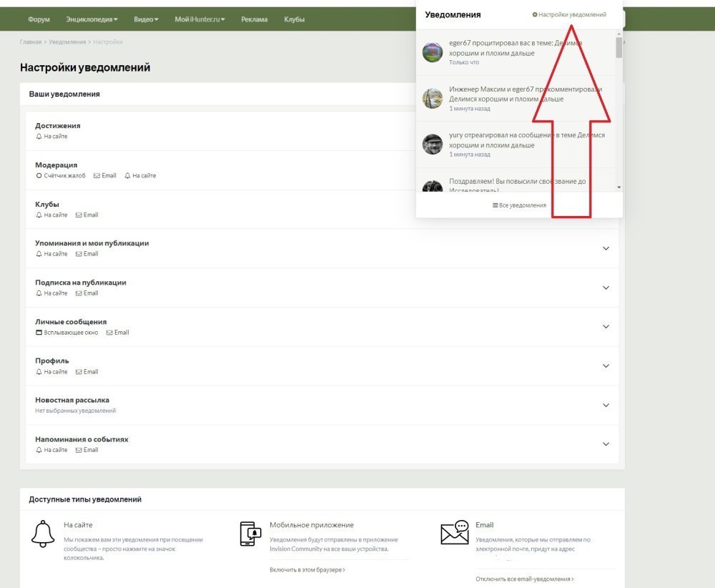This screenshot has height=588, width=715.
Task: Open the 'Мой iHunter.ru' dropdown menu
Action: click(199, 19)
